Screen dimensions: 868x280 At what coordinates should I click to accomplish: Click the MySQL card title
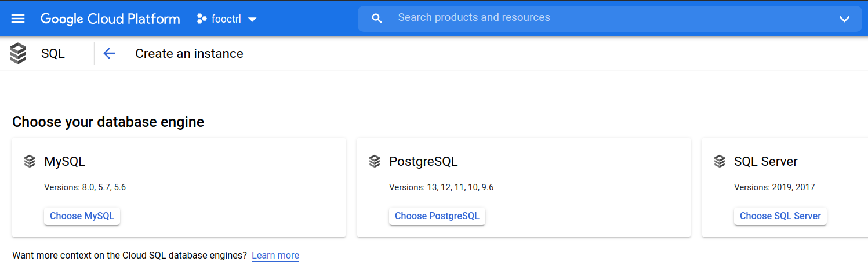coord(65,162)
